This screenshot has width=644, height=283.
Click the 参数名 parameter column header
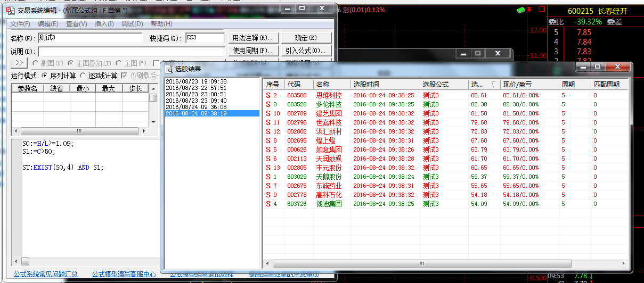tap(28, 88)
